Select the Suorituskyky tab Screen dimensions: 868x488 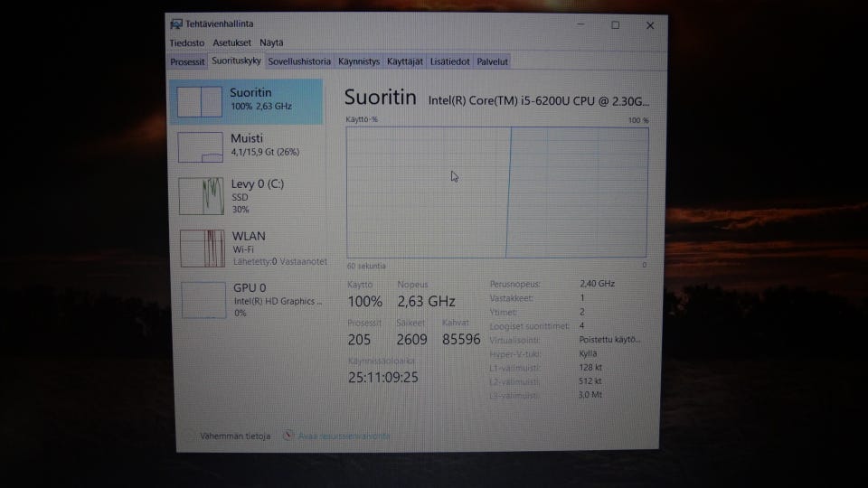tap(236, 61)
